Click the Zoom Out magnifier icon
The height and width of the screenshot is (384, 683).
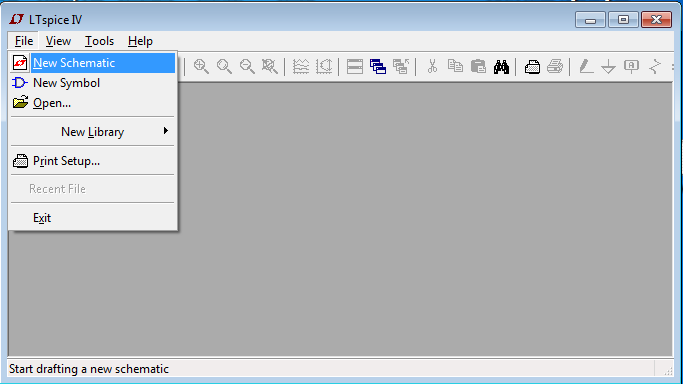[247, 66]
